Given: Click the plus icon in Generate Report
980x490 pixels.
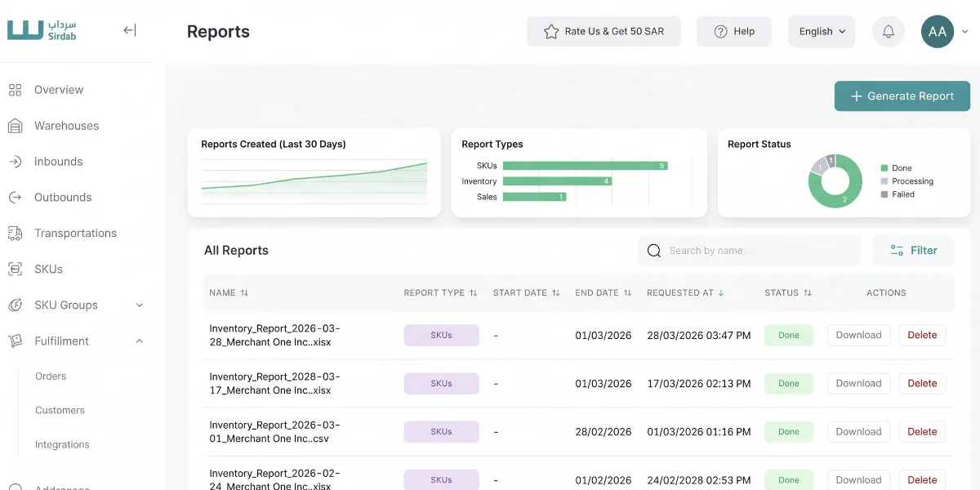Looking at the screenshot, I should tap(857, 96).
